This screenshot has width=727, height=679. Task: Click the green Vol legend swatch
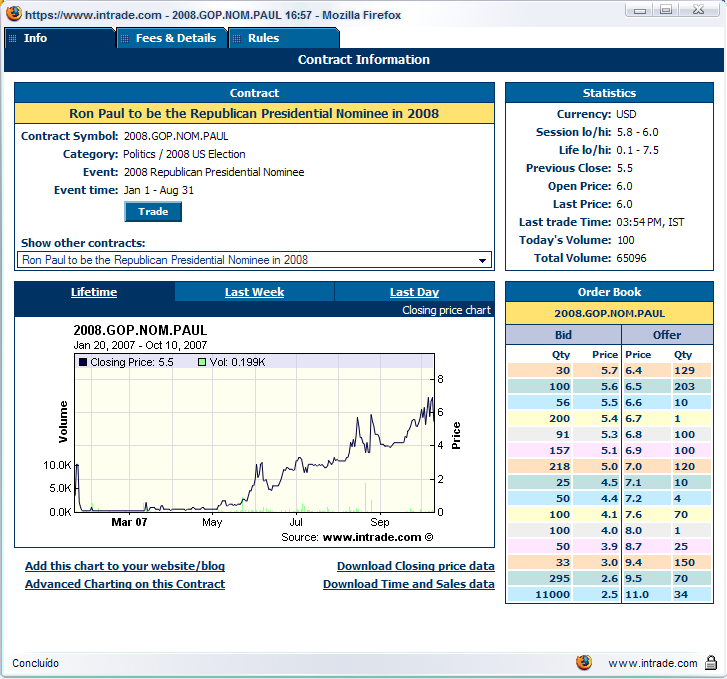pyautogui.click(x=202, y=362)
